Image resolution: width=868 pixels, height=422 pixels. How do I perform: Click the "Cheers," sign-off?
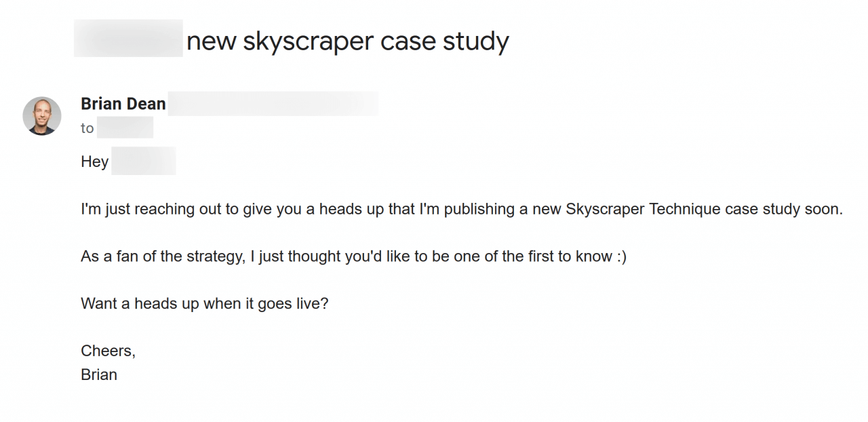(108, 351)
